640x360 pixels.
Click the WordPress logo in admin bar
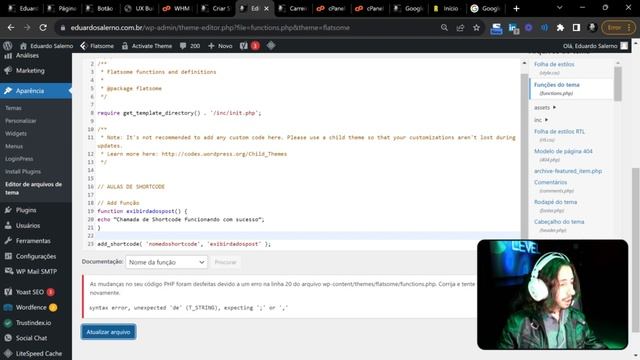(7, 46)
